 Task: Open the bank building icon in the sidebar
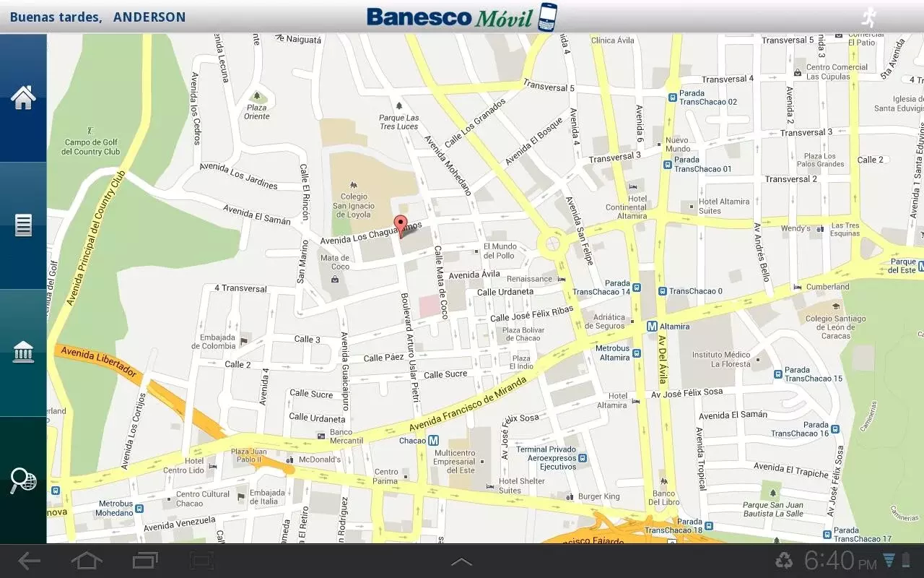(x=23, y=352)
